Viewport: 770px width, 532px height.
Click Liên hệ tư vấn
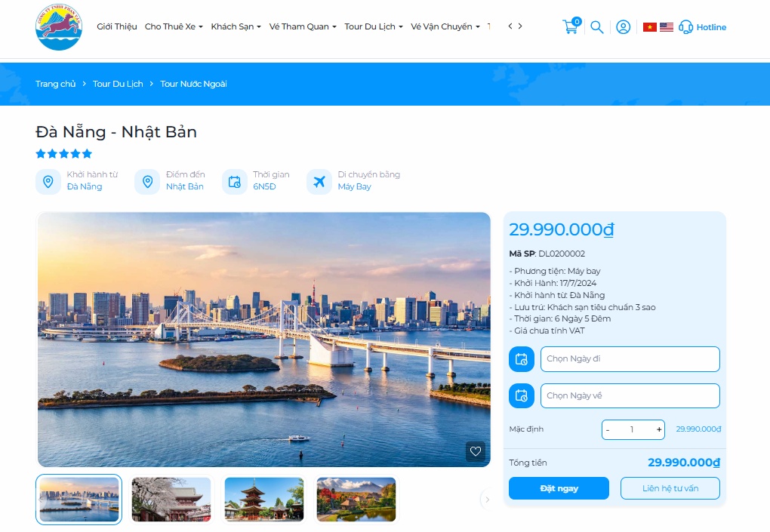670,488
